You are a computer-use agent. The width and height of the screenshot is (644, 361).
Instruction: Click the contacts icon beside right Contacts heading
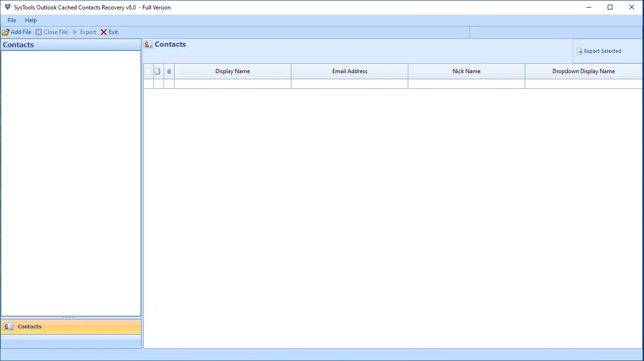tap(149, 45)
